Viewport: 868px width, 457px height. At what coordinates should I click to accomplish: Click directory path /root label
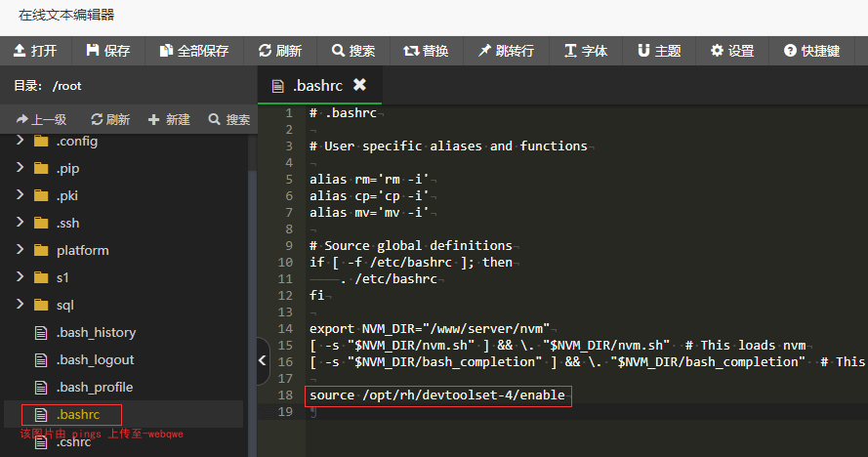click(67, 86)
